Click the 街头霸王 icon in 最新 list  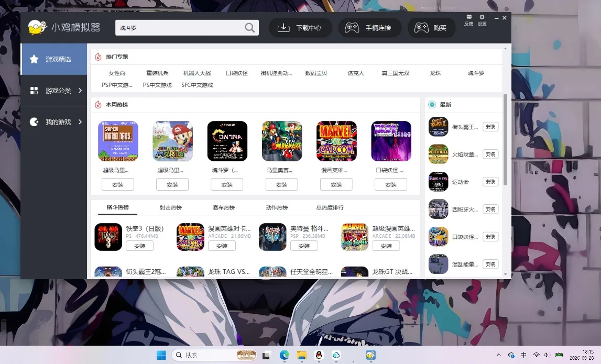(x=438, y=127)
